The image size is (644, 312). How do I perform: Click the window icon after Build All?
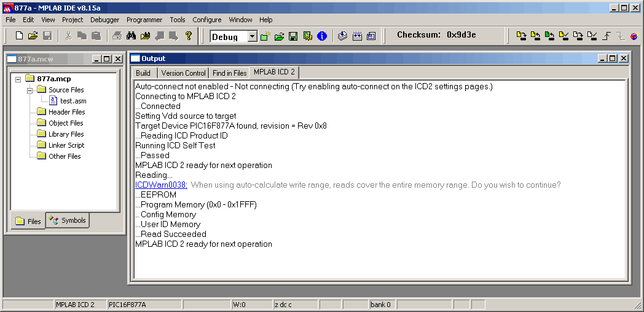click(x=371, y=36)
